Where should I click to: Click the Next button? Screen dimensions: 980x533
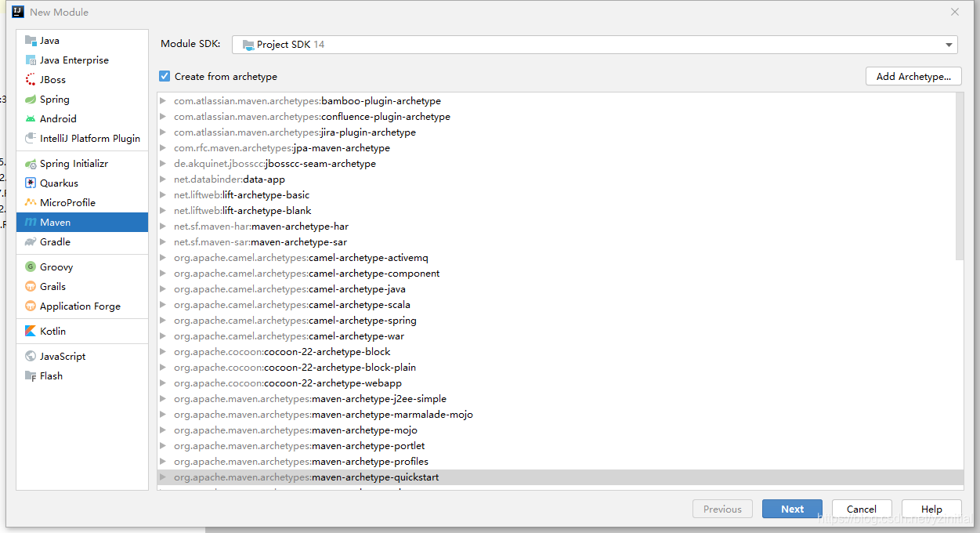pyautogui.click(x=792, y=509)
